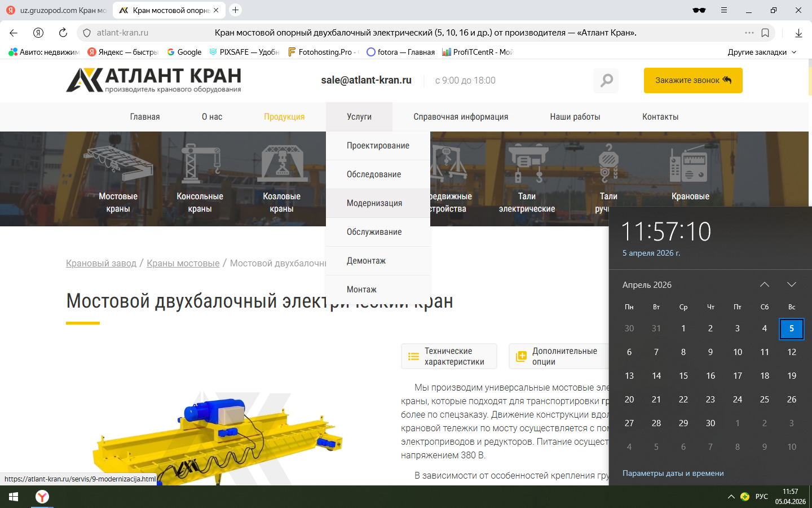
Task: Open Windows Start menu
Action: (14, 497)
